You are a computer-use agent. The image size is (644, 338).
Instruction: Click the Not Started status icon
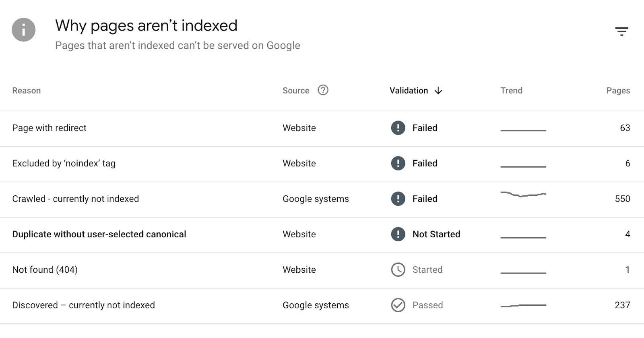pyautogui.click(x=398, y=234)
